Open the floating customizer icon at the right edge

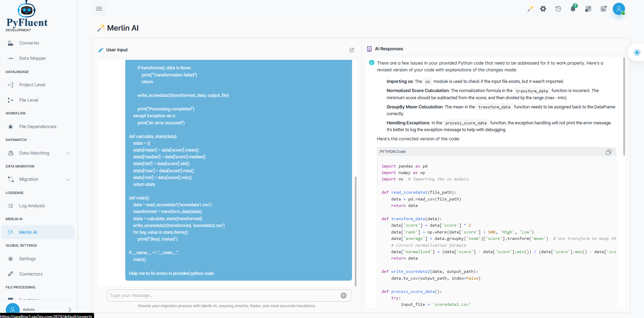[637, 52]
